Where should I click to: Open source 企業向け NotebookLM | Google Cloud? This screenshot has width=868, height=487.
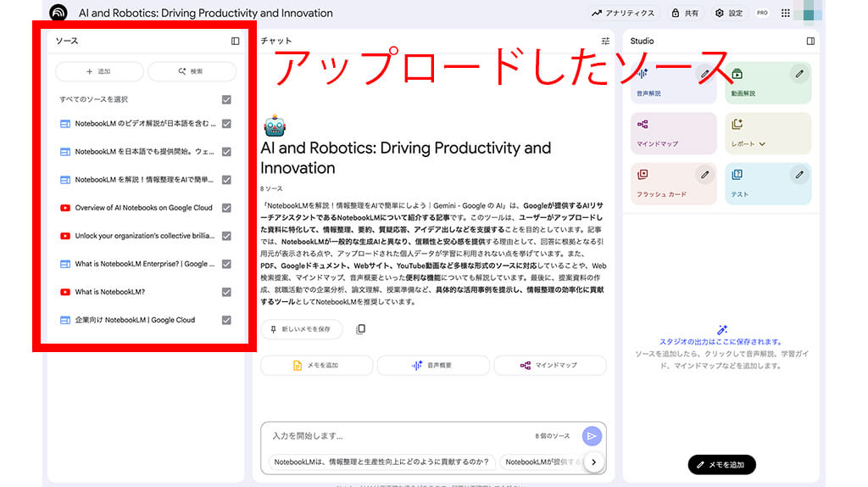tap(135, 320)
